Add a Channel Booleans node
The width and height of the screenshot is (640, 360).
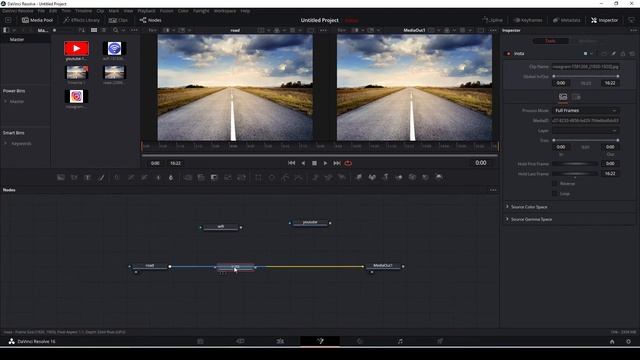coord(201,178)
